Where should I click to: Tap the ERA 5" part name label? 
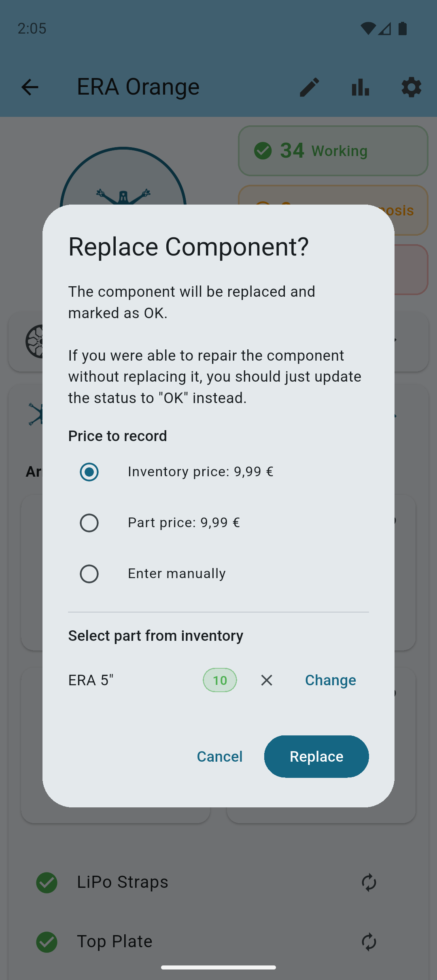(x=91, y=680)
